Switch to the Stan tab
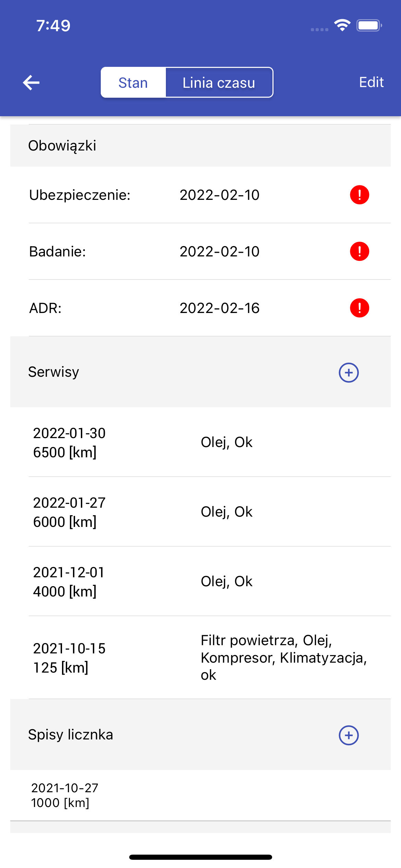Viewport: 401px width, 868px height. (x=133, y=83)
